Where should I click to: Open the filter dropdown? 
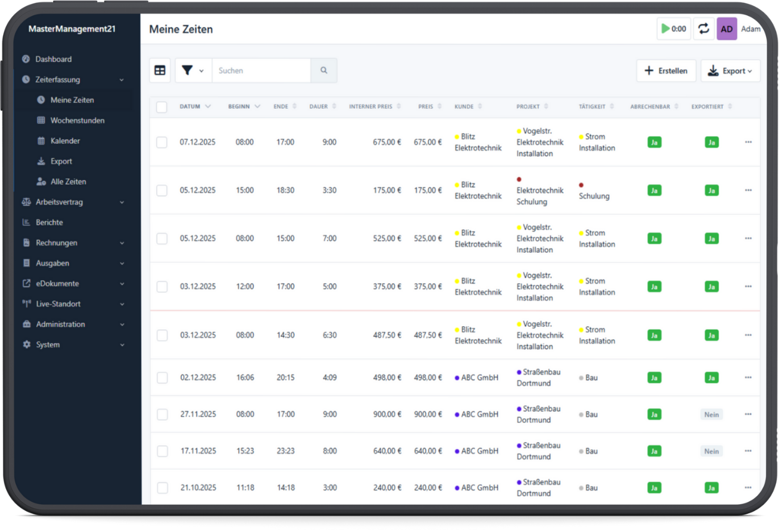pyautogui.click(x=193, y=70)
